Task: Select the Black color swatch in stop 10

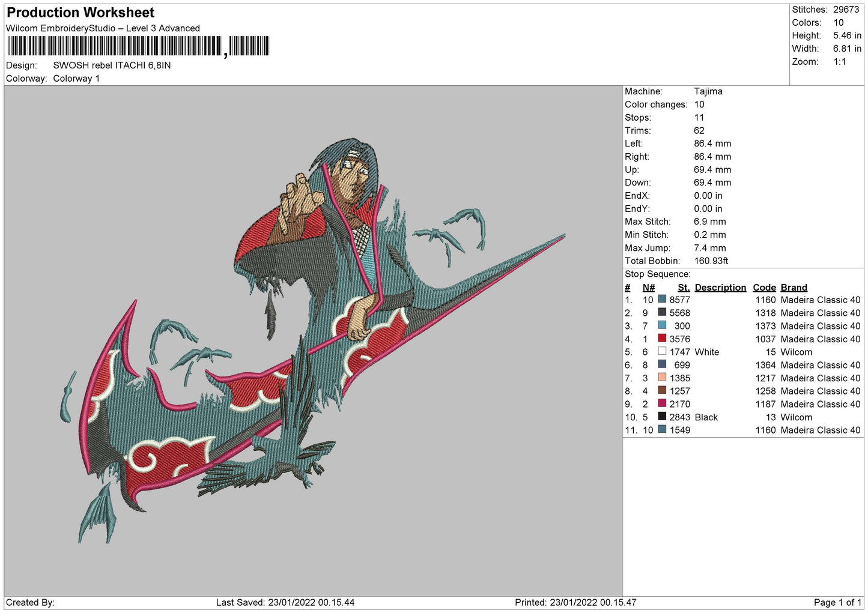Action: coord(662,417)
